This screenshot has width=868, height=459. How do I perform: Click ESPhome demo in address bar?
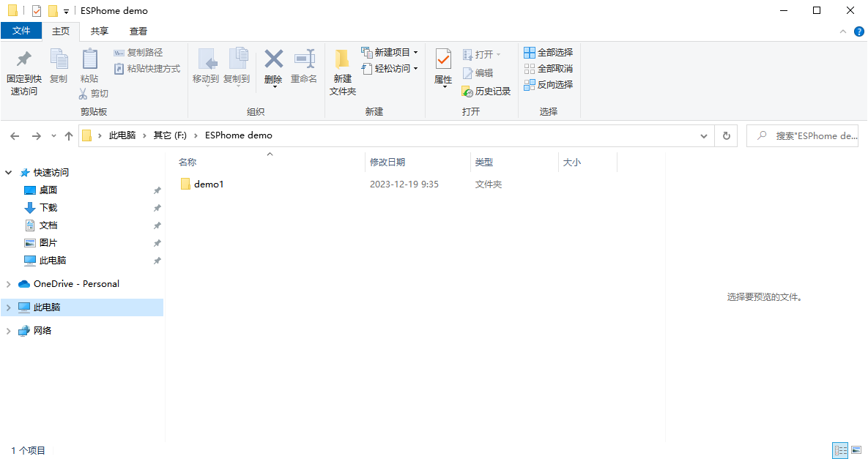tap(239, 135)
